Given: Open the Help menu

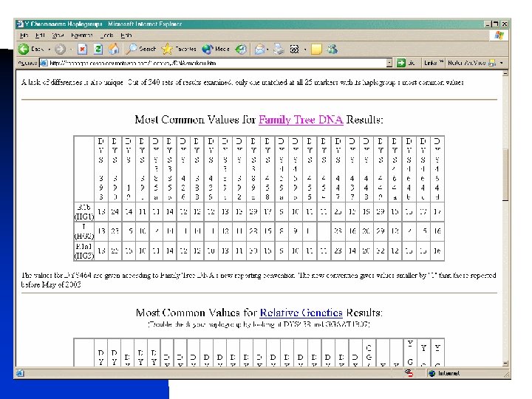Looking at the screenshot, I should point(126,35).
